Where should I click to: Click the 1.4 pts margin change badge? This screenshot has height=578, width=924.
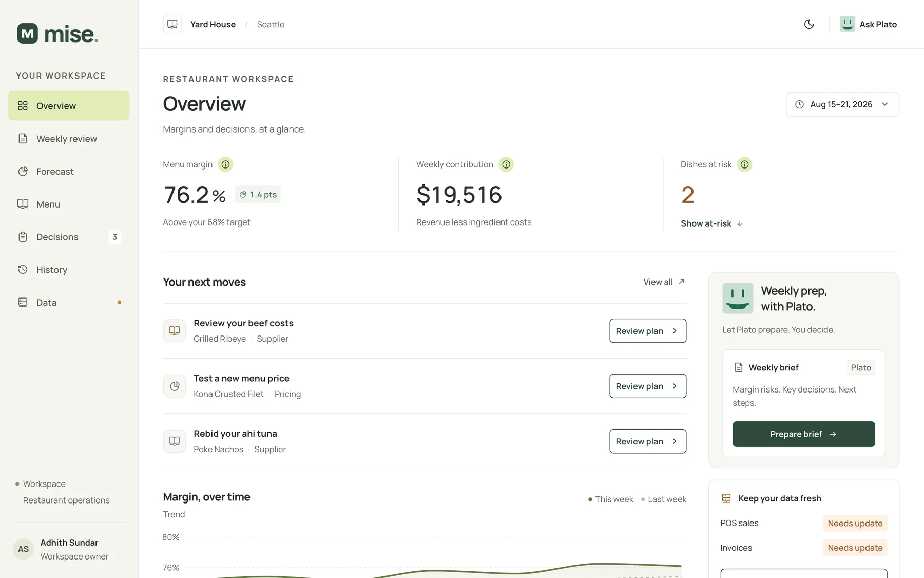pyautogui.click(x=258, y=195)
